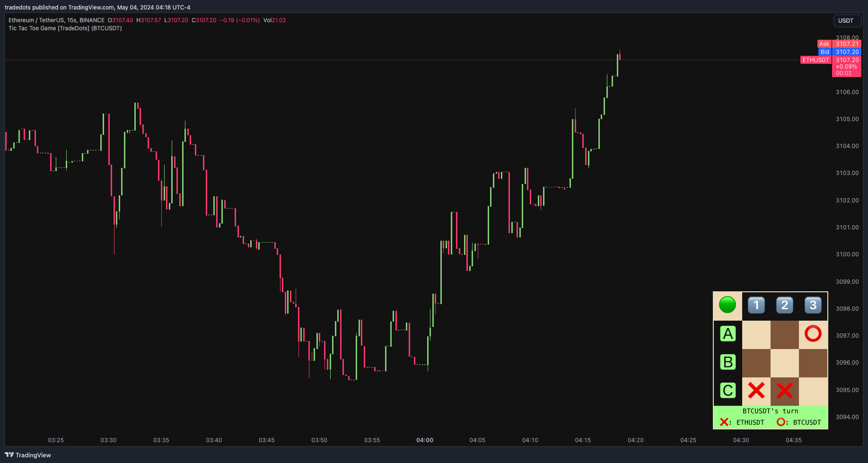This screenshot has width=868, height=463.
Task: Click the green circle status icon
Action: point(728,305)
